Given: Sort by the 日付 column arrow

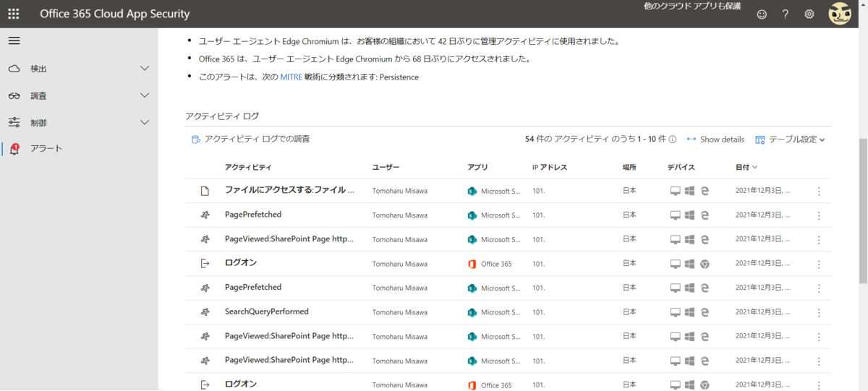Looking at the screenshot, I should tap(755, 167).
